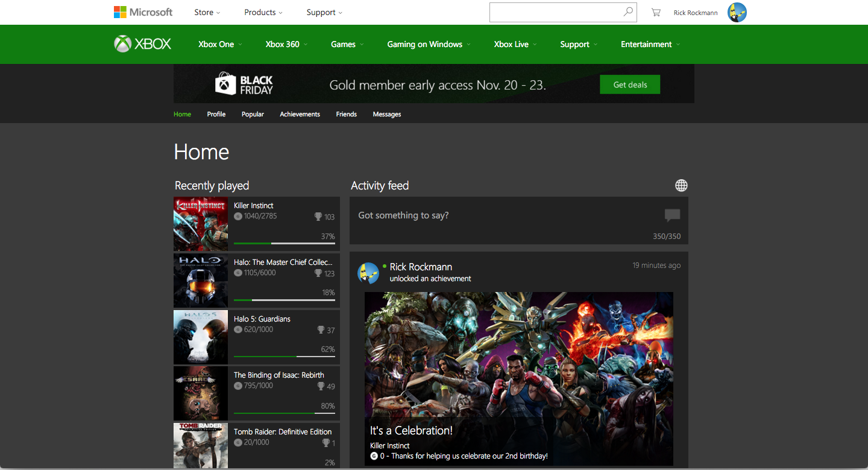Open the It's a Celebration achievement image
Image resolution: width=868 pixels, height=470 pixels.
tap(519, 379)
